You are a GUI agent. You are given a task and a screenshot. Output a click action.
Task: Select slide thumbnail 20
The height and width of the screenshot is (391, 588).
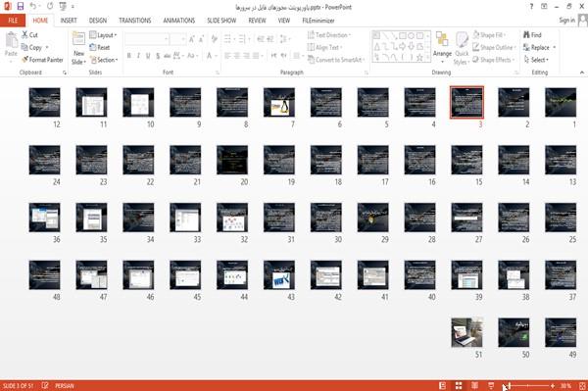click(x=232, y=160)
